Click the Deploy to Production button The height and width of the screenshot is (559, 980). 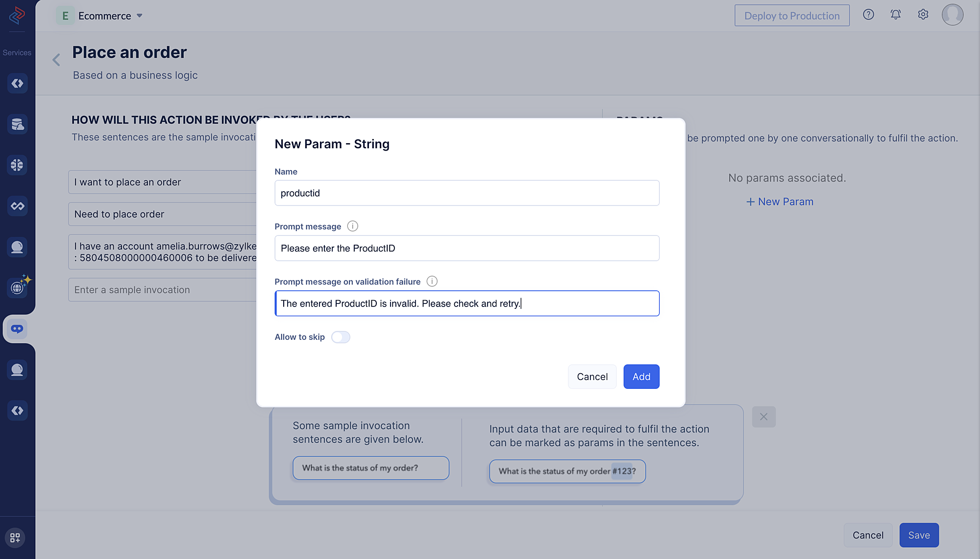pyautogui.click(x=791, y=16)
